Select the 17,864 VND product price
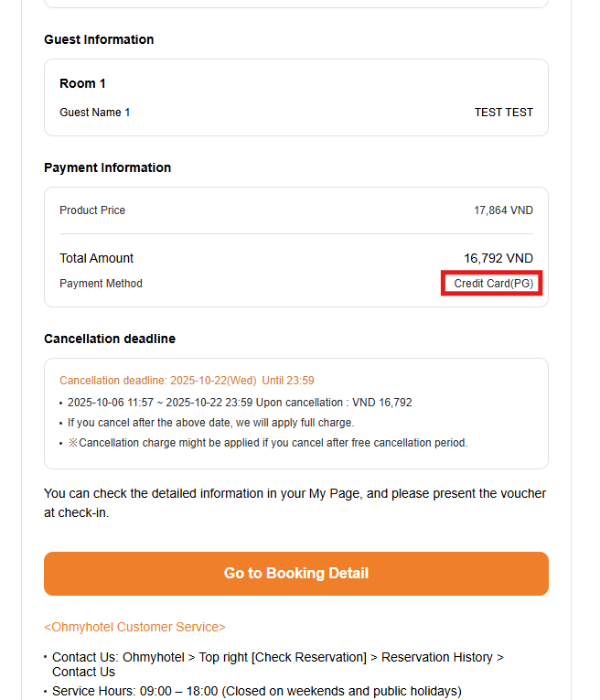 pyautogui.click(x=503, y=210)
